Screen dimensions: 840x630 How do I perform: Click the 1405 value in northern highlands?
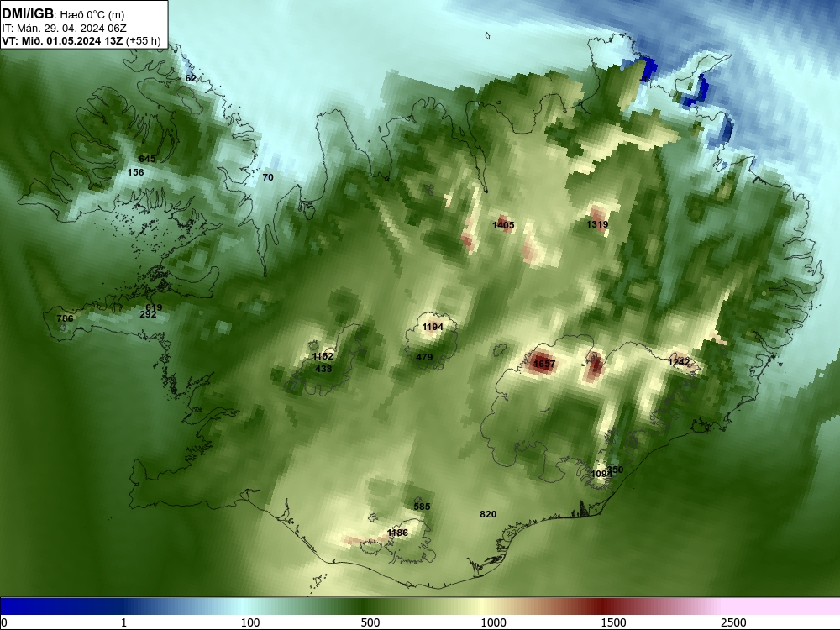[x=503, y=225]
